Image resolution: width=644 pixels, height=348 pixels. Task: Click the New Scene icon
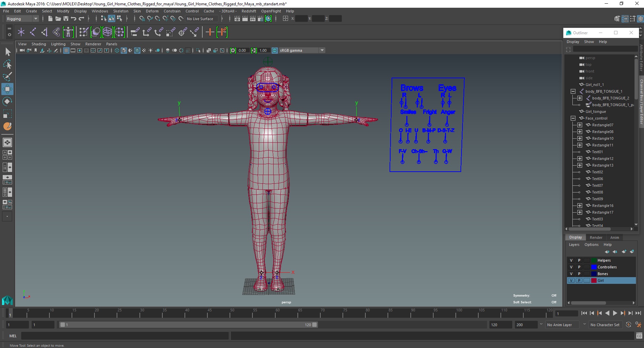coord(50,18)
